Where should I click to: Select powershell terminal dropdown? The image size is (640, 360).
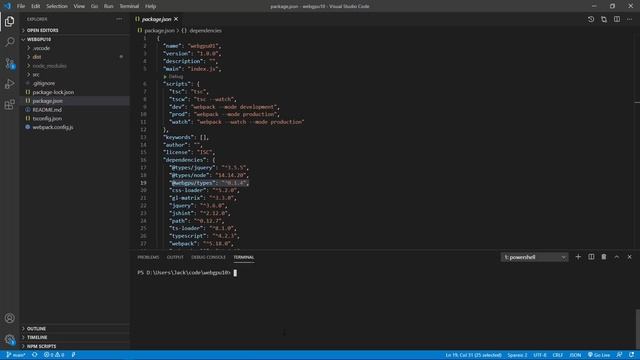click(534, 257)
